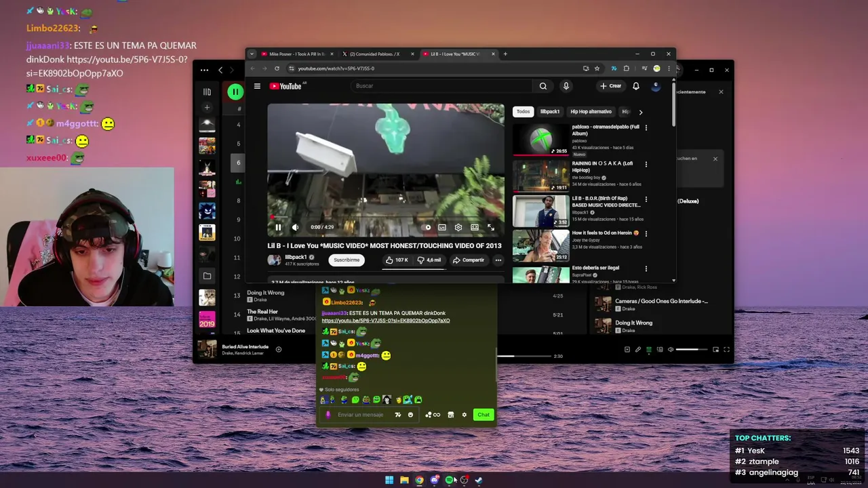
Task: Open Chrome tab search dropdown
Action: point(252,54)
